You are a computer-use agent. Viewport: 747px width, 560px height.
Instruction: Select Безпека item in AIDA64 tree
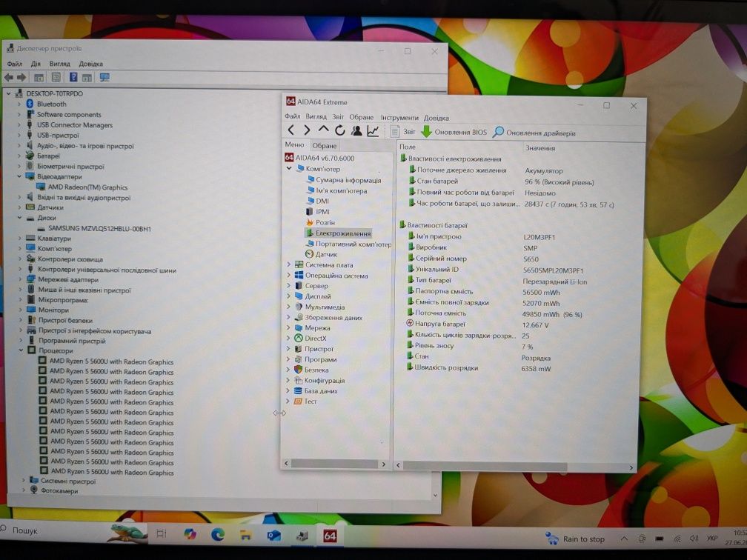click(x=311, y=370)
